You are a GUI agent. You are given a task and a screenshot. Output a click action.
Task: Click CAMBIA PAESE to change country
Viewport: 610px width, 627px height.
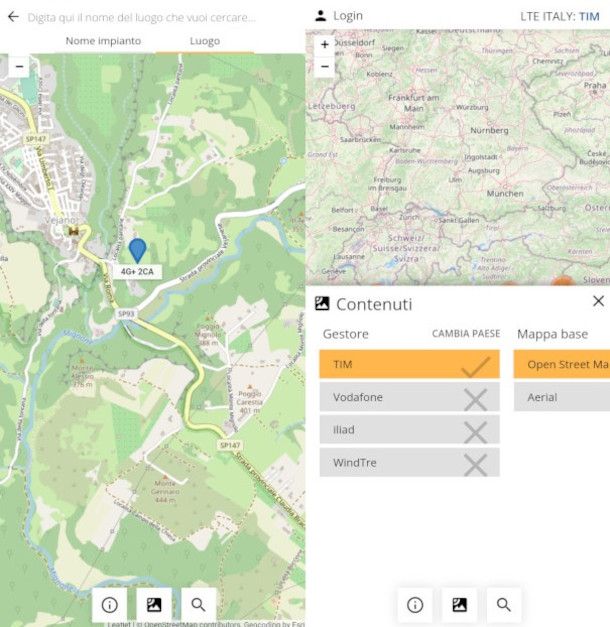coord(466,333)
